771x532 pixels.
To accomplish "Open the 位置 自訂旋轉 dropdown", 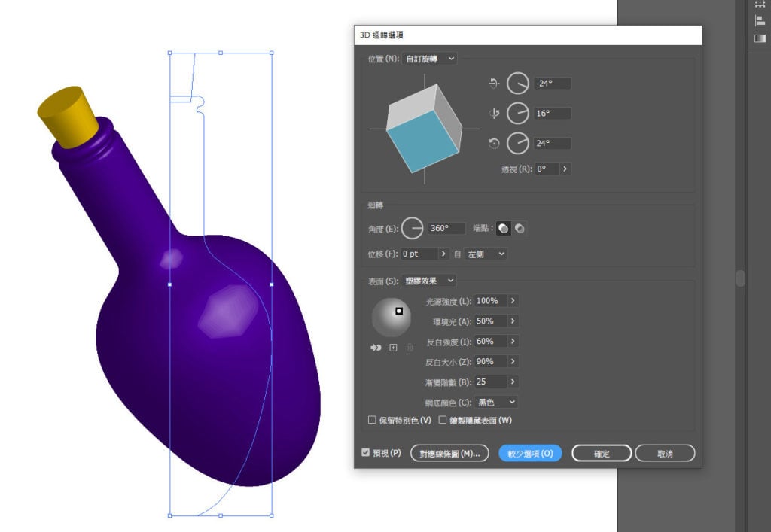I will [x=429, y=59].
